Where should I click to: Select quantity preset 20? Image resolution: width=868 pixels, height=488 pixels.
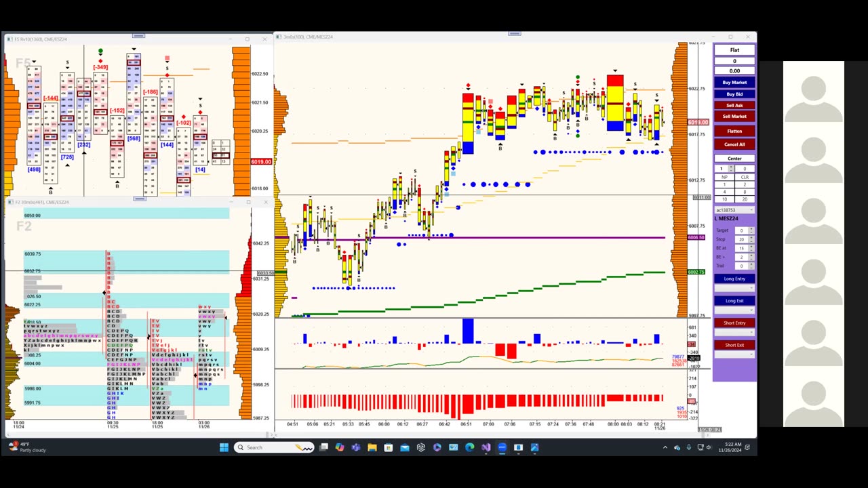[x=745, y=199]
